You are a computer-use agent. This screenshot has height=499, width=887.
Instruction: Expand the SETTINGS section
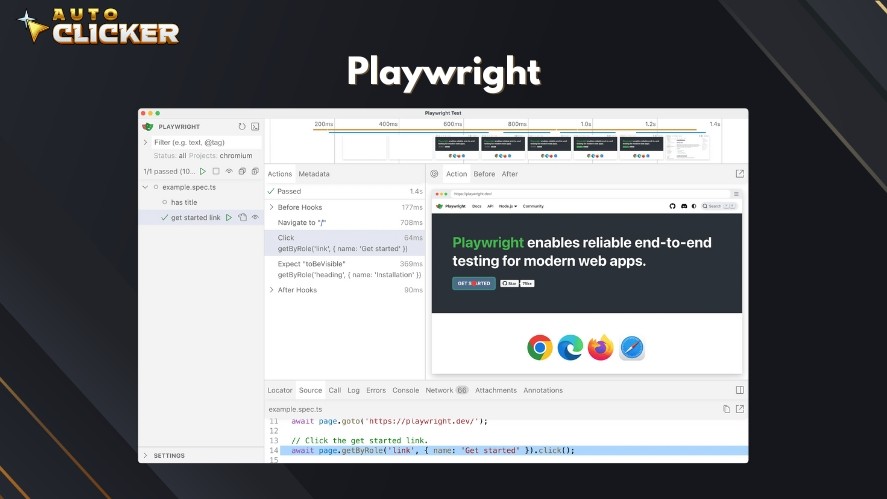click(145, 455)
